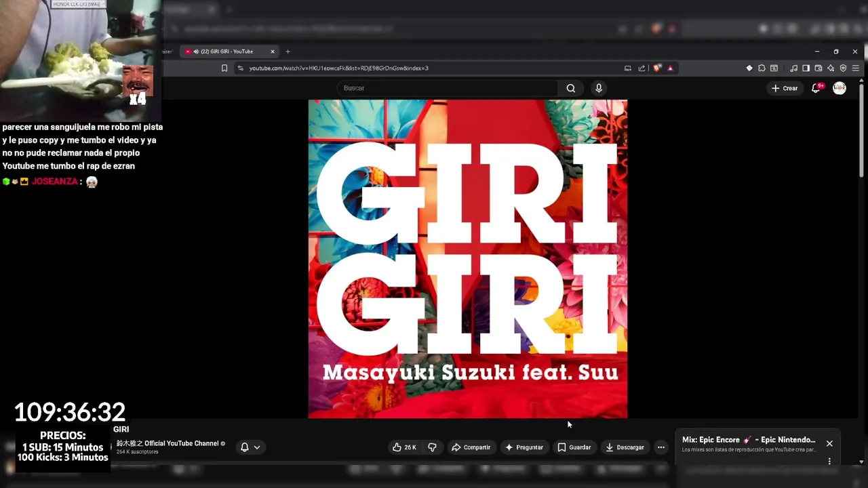Viewport: 868px width, 488px height.
Task: Open browser extensions puzzle icon
Action: click(x=762, y=68)
